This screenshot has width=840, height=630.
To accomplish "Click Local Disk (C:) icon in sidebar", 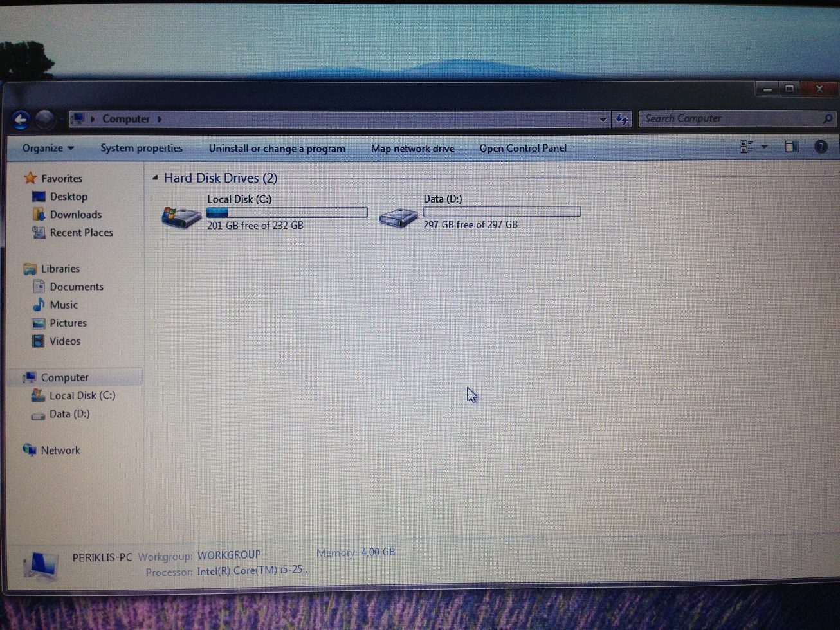I will [39, 395].
